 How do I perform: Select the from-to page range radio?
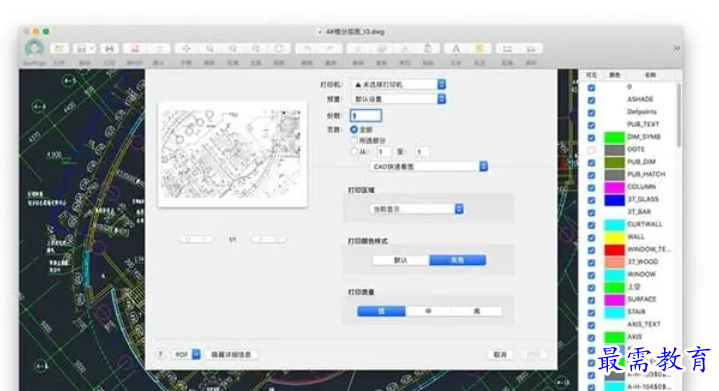tap(354, 151)
